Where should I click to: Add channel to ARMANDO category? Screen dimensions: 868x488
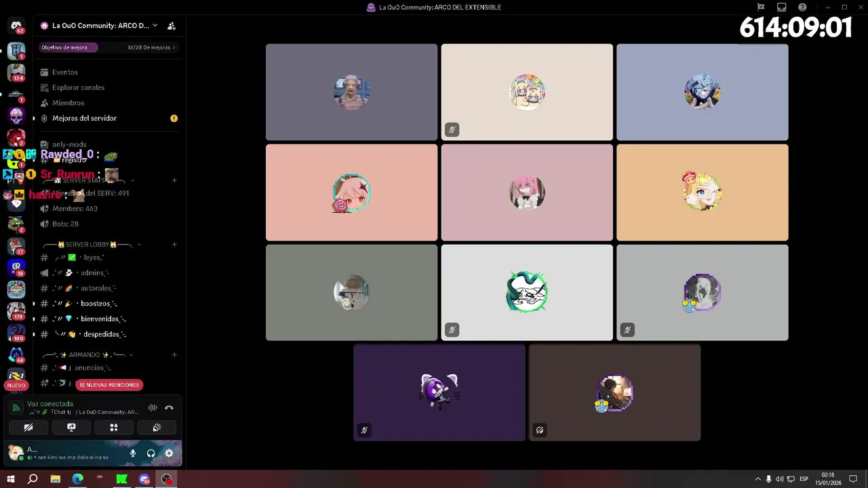(x=174, y=354)
